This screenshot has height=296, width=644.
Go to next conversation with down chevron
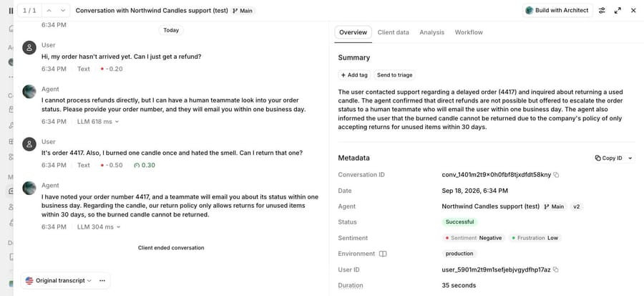[63, 11]
